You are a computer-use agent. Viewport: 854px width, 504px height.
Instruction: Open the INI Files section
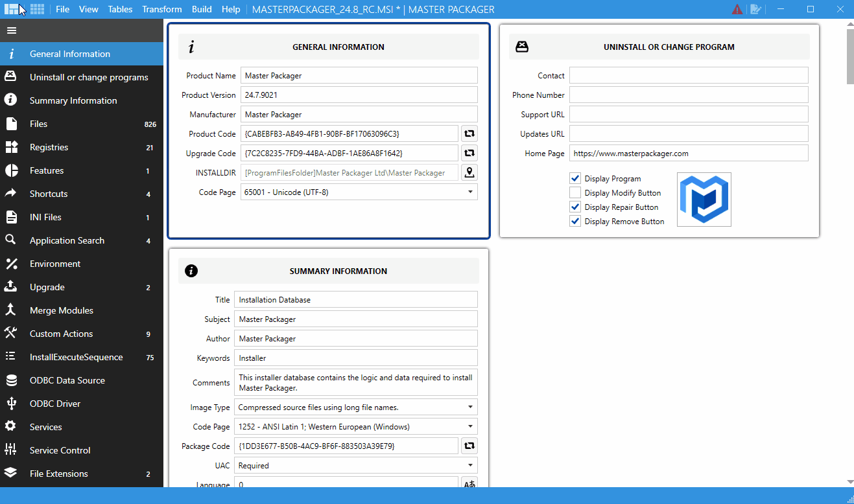tap(82, 217)
